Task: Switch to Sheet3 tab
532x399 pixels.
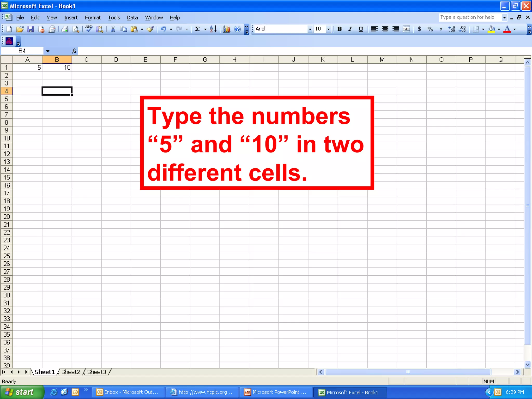Action: (96, 372)
